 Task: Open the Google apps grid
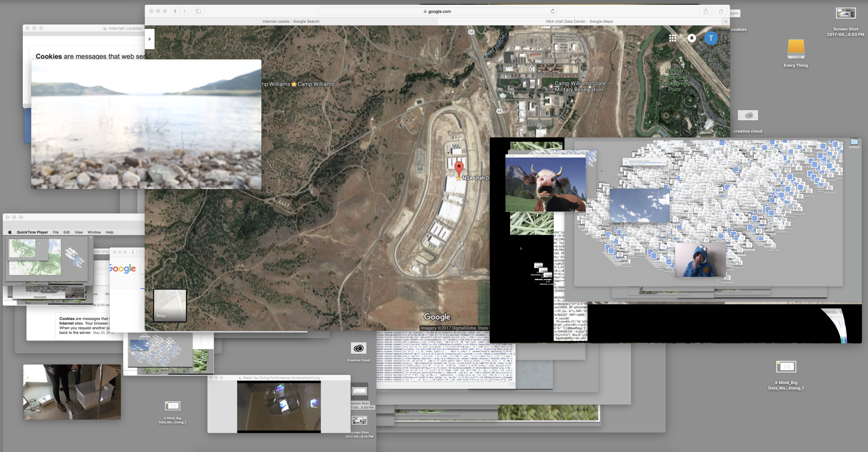[x=673, y=38]
